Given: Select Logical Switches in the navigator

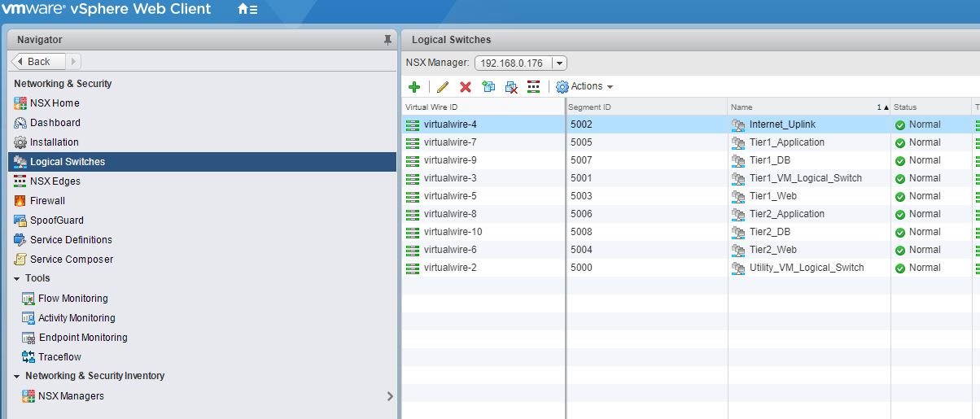Looking at the screenshot, I should click(203, 162).
